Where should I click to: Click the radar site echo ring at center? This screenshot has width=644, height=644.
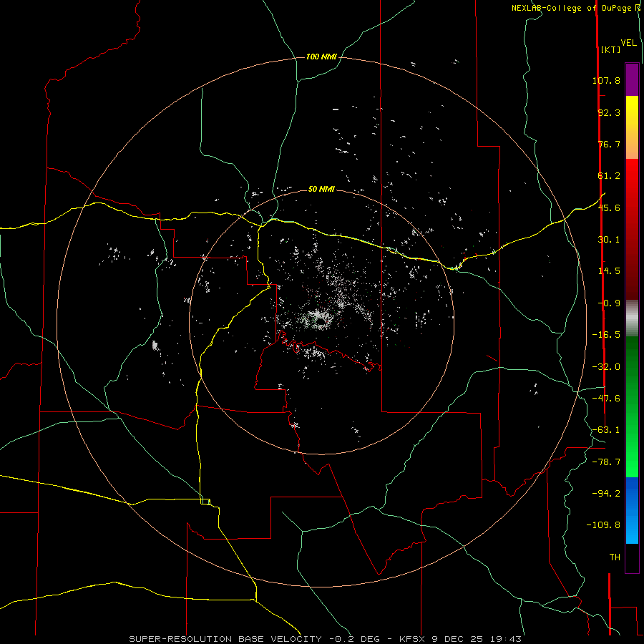tap(321, 321)
